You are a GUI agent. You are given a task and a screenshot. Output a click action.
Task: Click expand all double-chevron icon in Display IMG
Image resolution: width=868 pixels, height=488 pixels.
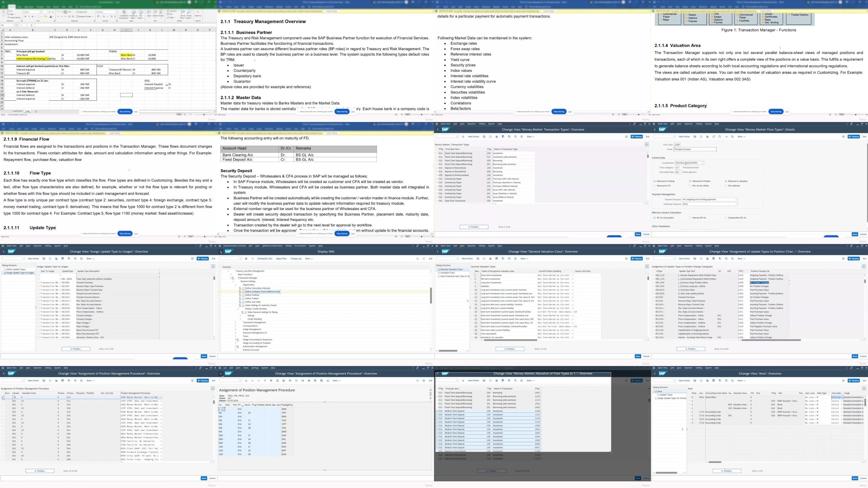(246, 259)
